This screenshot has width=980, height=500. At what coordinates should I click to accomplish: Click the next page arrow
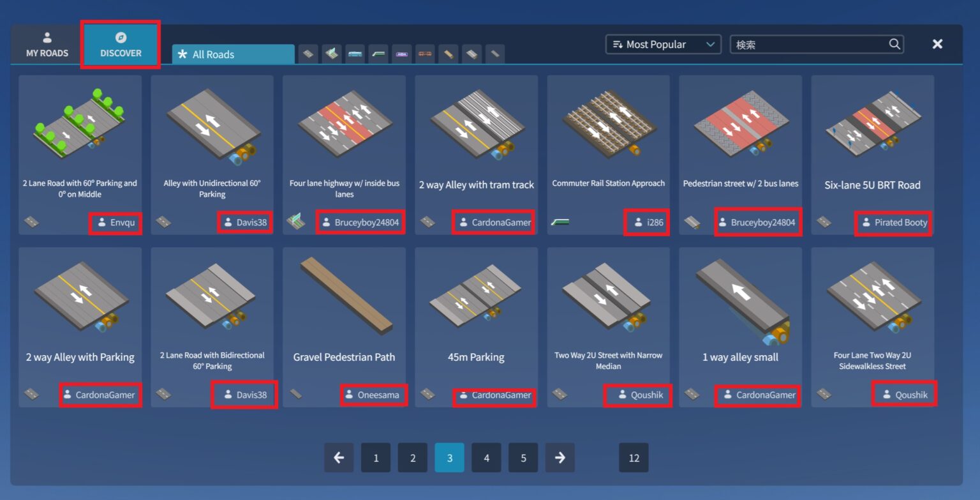pyautogui.click(x=560, y=457)
